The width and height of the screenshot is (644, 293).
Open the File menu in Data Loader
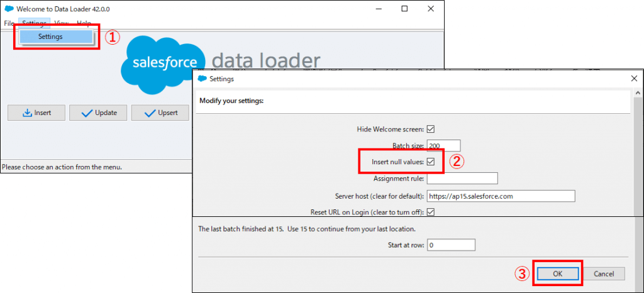click(x=9, y=23)
